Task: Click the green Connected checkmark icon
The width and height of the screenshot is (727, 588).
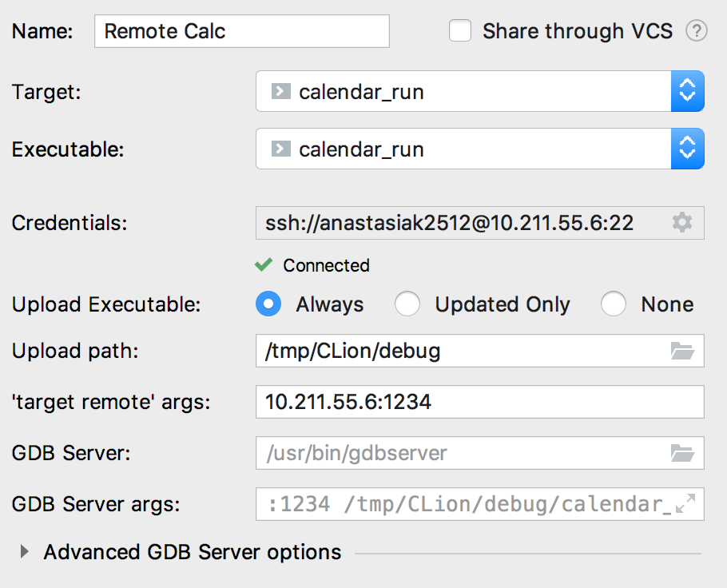Action: click(x=263, y=264)
